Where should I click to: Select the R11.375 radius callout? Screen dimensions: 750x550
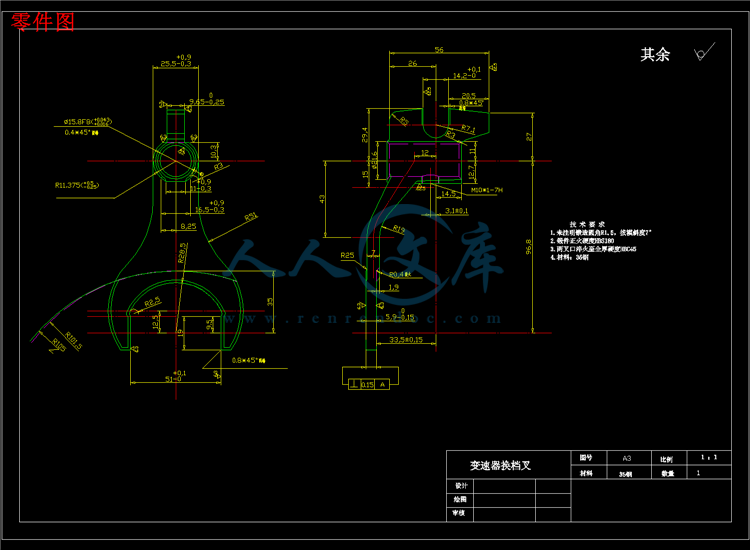click(77, 185)
